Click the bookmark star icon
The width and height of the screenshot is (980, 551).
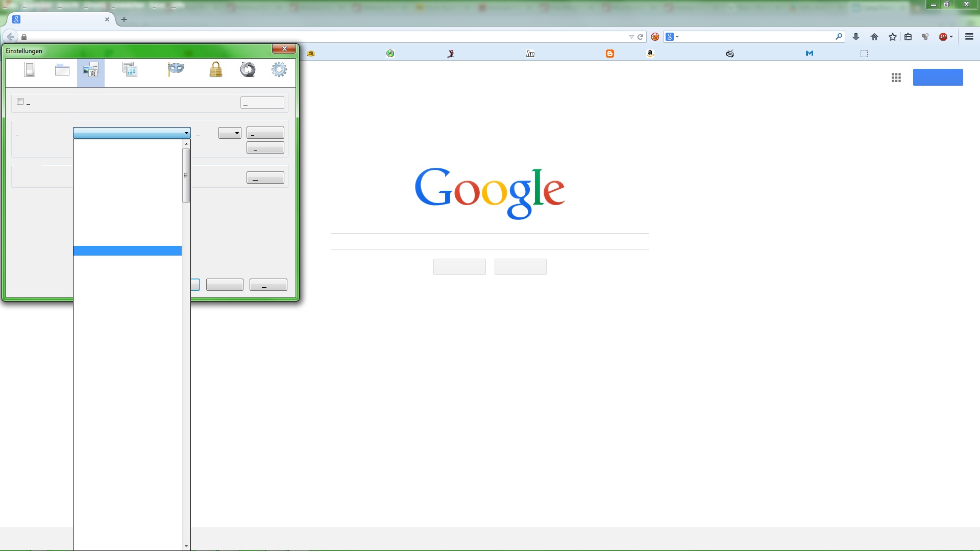point(892,37)
